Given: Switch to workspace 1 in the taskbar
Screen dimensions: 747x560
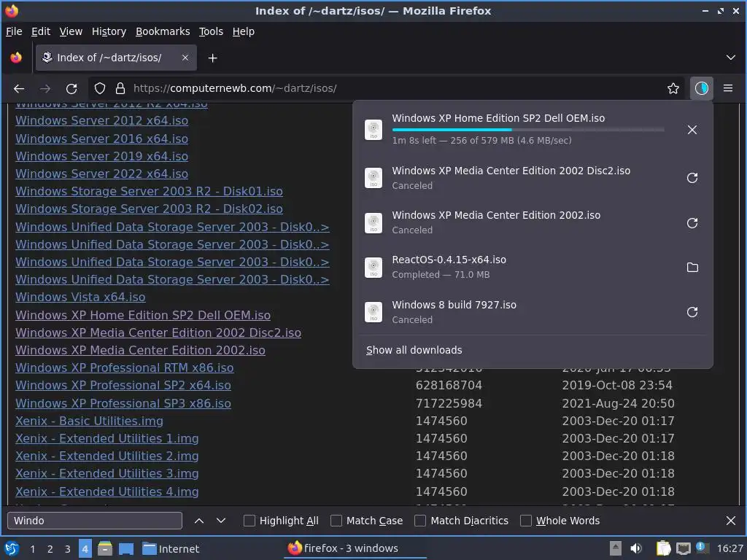Looking at the screenshot, I should (32, 549).
